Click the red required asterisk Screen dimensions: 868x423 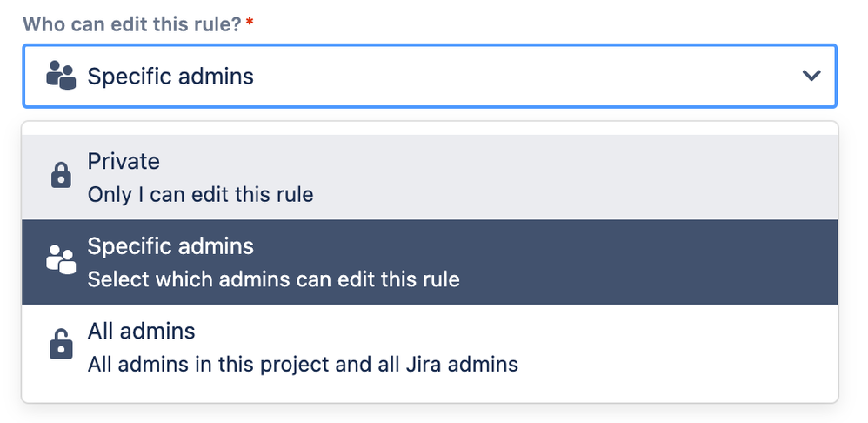tap(250, 22)
